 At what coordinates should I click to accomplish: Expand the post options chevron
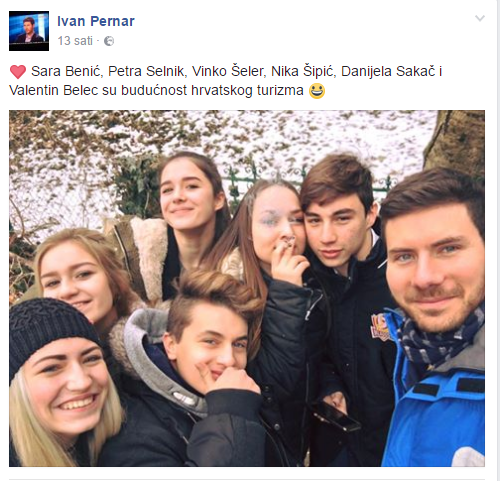tap(480, 18)
